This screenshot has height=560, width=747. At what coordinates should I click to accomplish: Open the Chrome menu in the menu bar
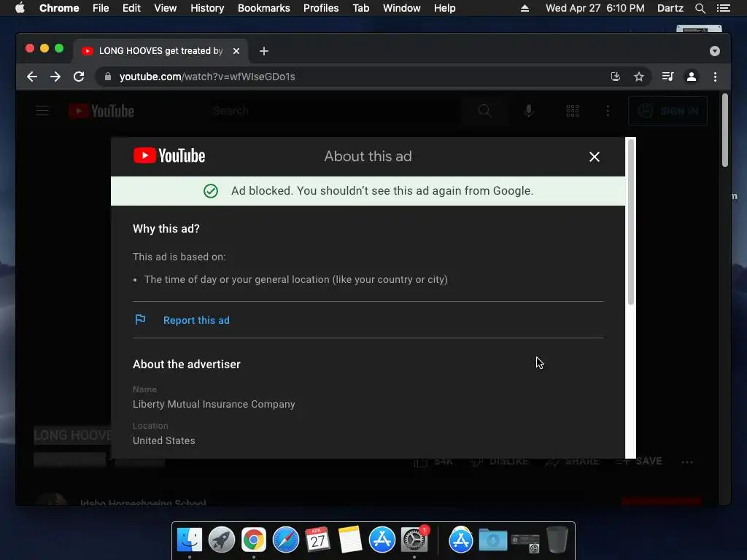[59, 8]
